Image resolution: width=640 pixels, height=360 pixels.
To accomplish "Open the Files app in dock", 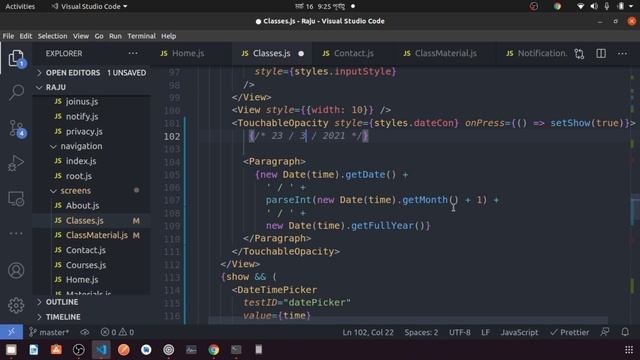I will click(11, 350).
